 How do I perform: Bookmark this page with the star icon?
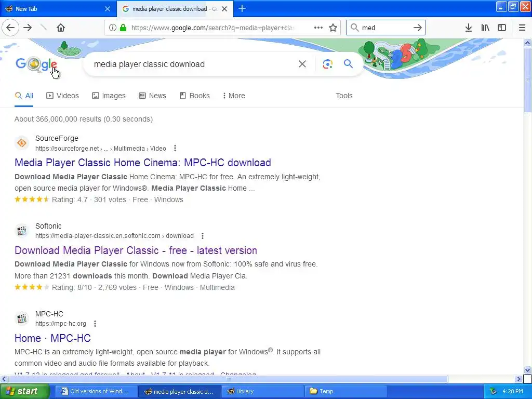coord(333,28)
